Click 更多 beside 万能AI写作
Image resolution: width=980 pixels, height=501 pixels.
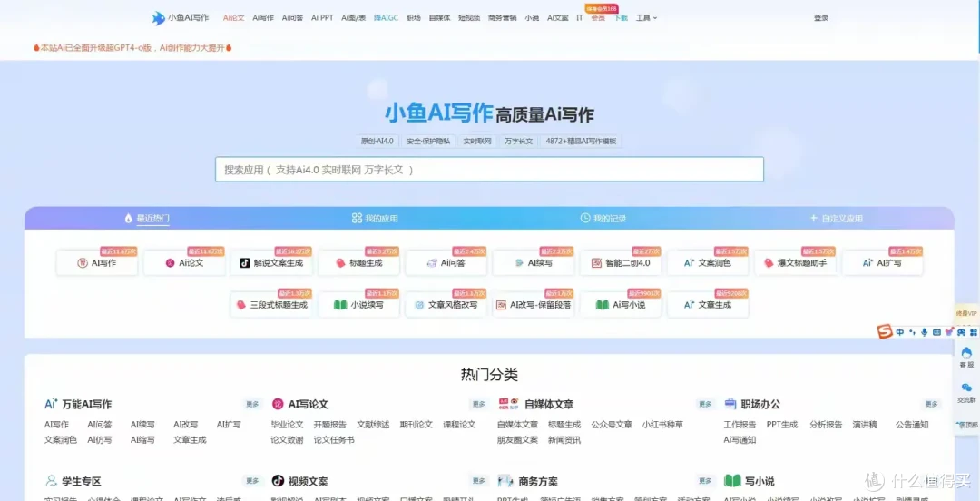click(x=252, y=404)
